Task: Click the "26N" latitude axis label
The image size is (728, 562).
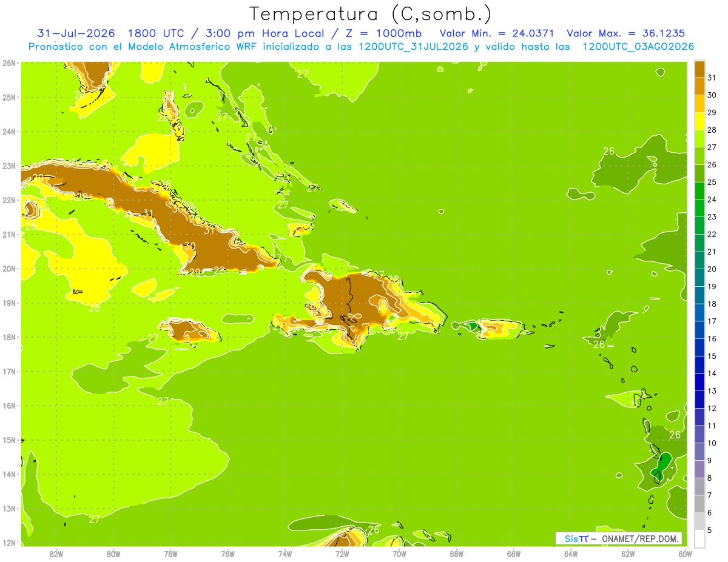Action: click(8, 62)
